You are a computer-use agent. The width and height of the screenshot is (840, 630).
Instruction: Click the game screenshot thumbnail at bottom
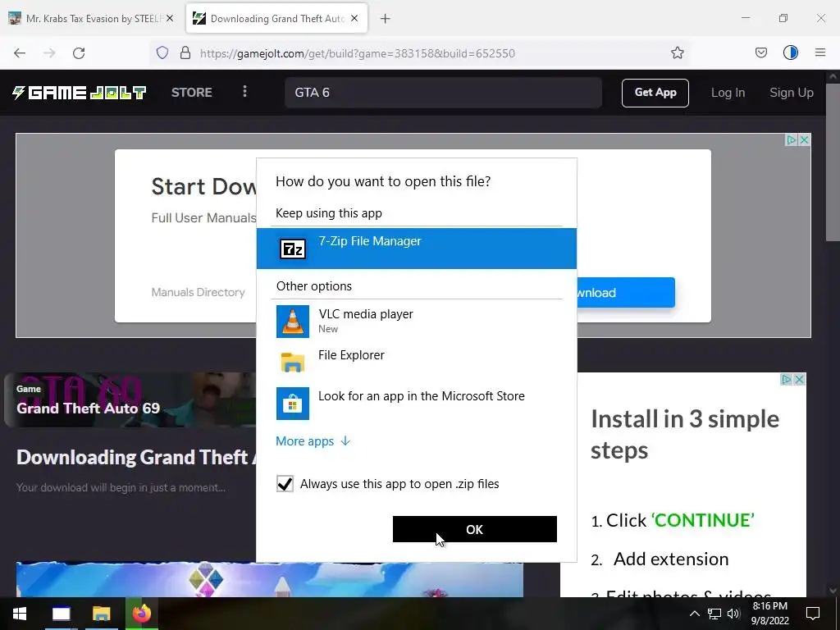269,579
